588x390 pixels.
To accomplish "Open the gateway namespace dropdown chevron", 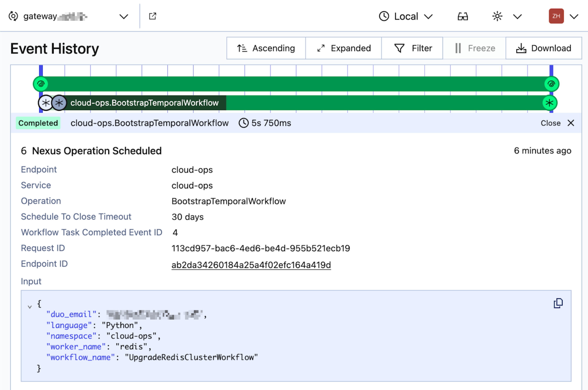I will pos(123,17).
